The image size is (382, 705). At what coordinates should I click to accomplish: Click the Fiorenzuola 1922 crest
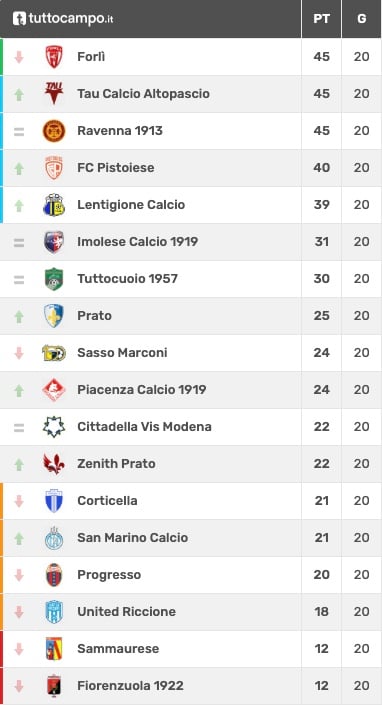pyautogui.click(x=54, y=686)
